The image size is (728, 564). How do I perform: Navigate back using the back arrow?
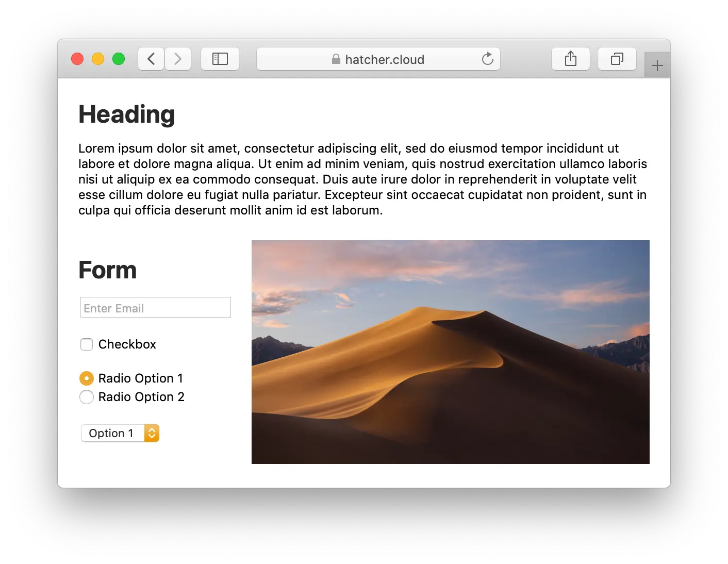(151, 59)
